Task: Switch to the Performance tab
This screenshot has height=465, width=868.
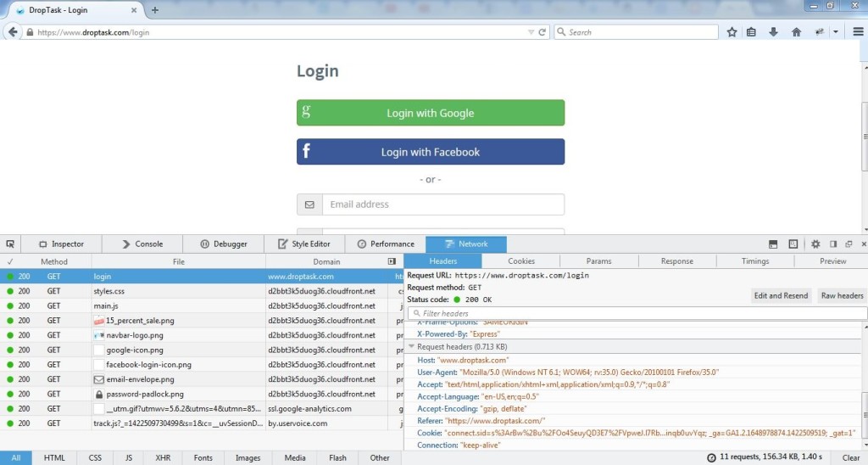Action: 386,244
